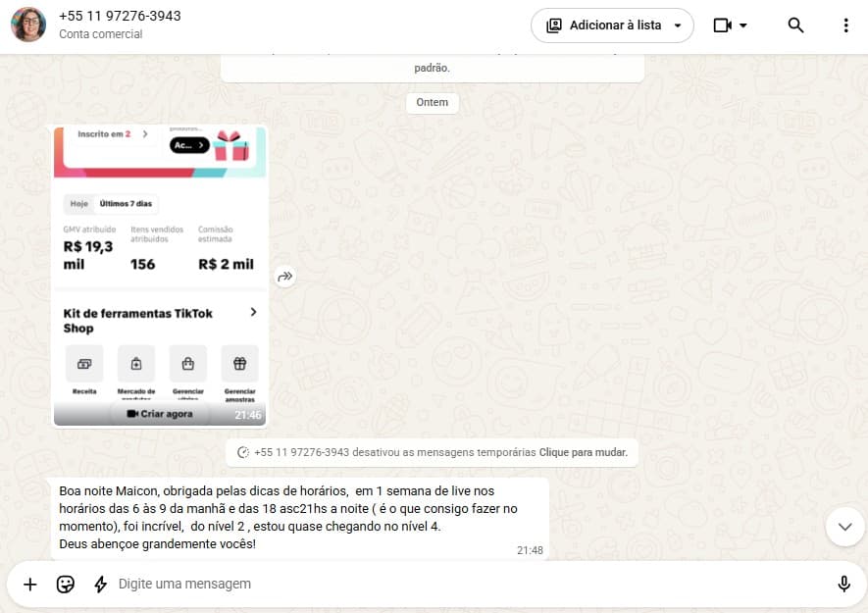Open quick replies lightning icon

100,585
